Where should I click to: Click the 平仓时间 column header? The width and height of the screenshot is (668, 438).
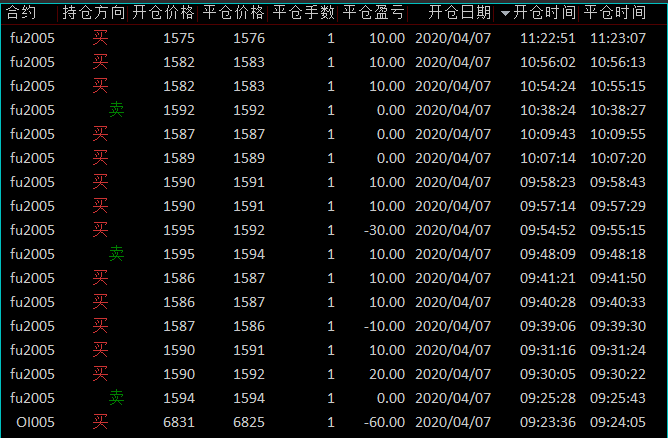(615, 13)
